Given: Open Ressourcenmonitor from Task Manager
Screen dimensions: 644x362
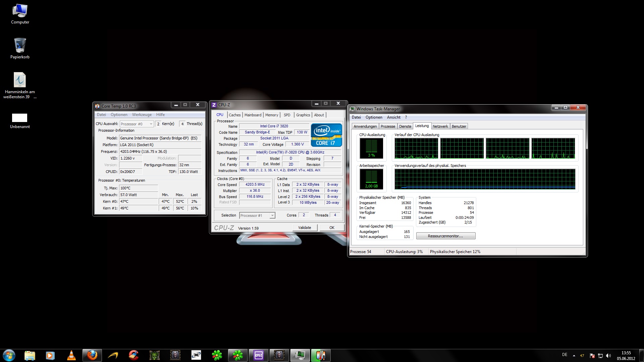Looking at the screenshot, I should tap(446, 236).
